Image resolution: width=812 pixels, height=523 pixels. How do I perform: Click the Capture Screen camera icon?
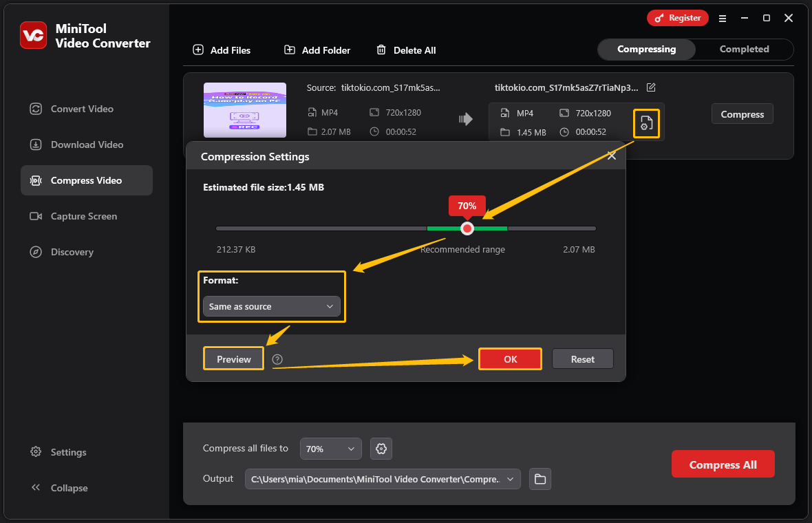[x=36, y=216]
